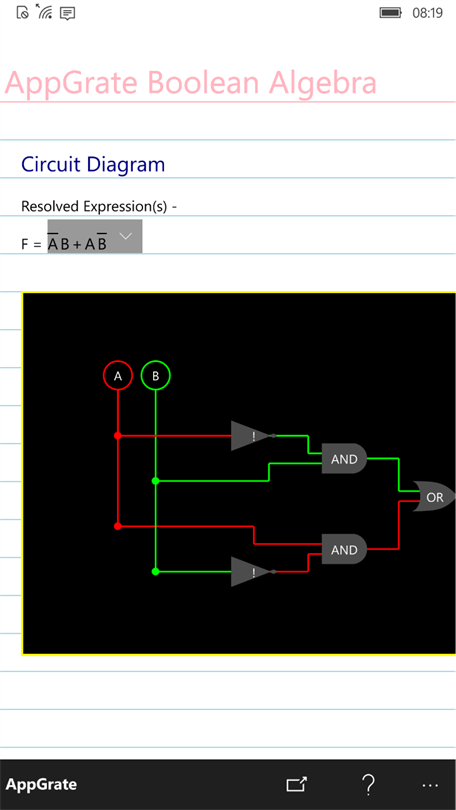
Task: Click the AppGrate label in bottom bar
Action: point(41,784)
